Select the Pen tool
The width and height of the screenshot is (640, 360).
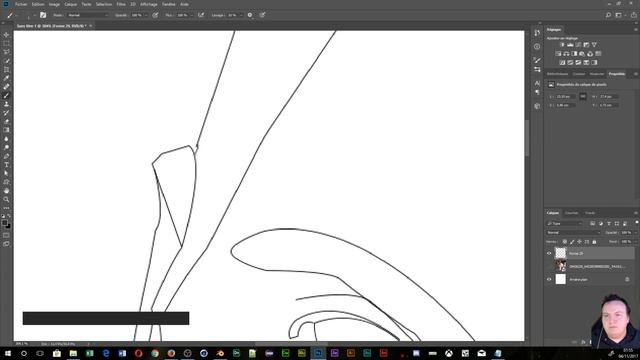point(6,156)
